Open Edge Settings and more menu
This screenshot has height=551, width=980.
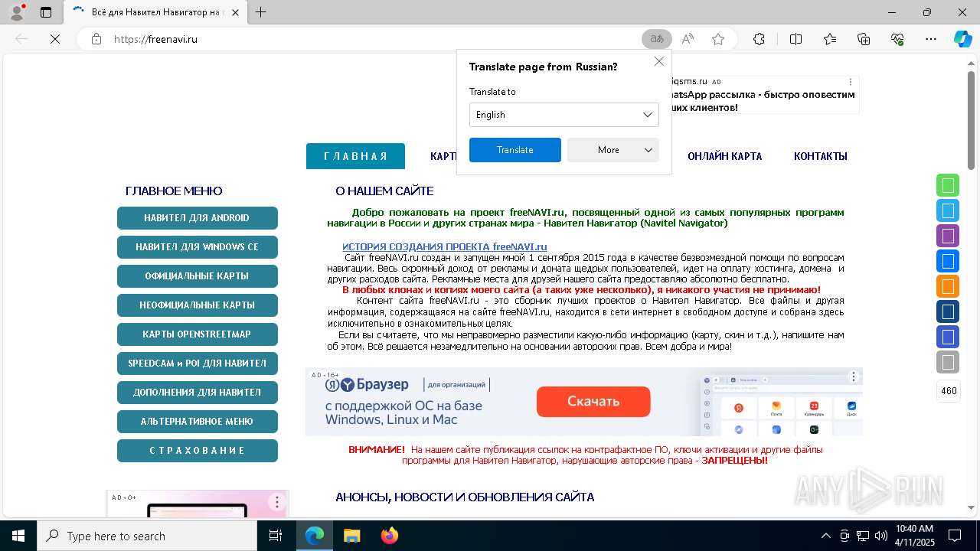(x=931, y=39)
